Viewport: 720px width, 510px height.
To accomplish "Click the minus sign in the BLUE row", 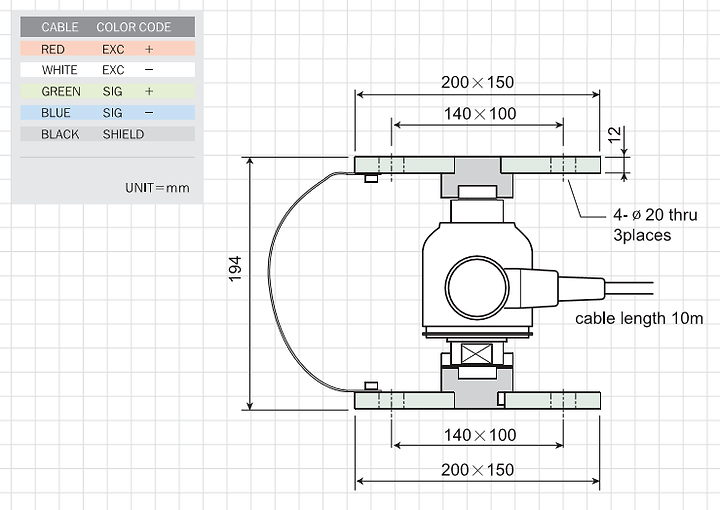I will 149,112.
